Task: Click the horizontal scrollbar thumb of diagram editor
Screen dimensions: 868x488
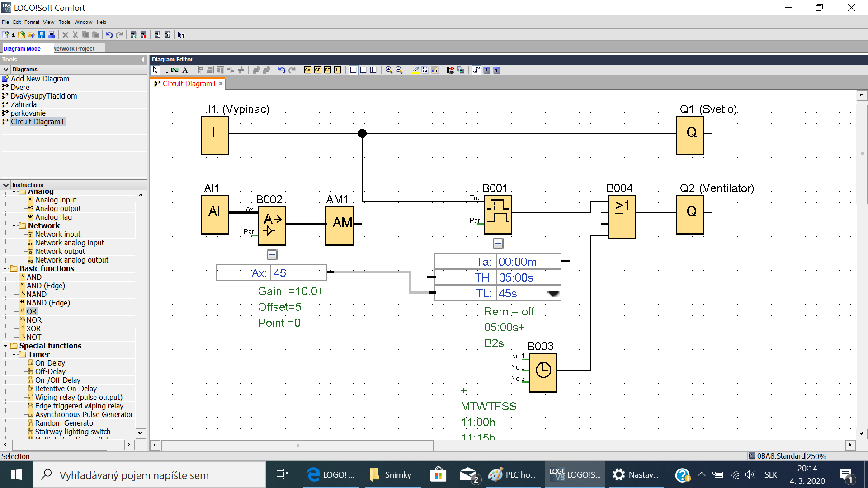Action: (x=297, y=446)
